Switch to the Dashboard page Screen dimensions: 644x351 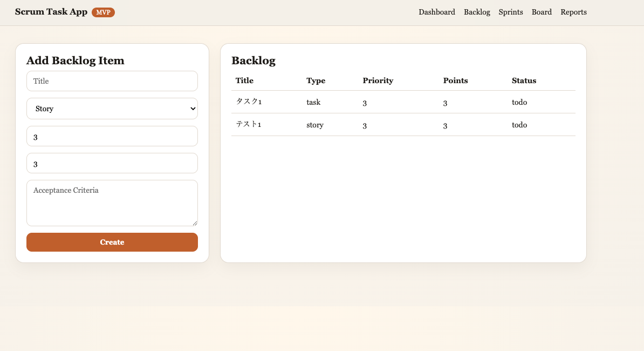click(437, 12)
